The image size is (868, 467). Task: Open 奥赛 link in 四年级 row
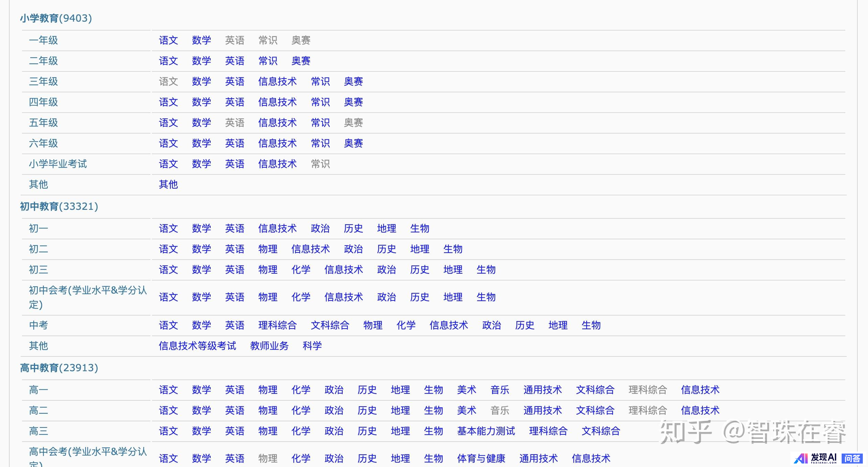353,102
